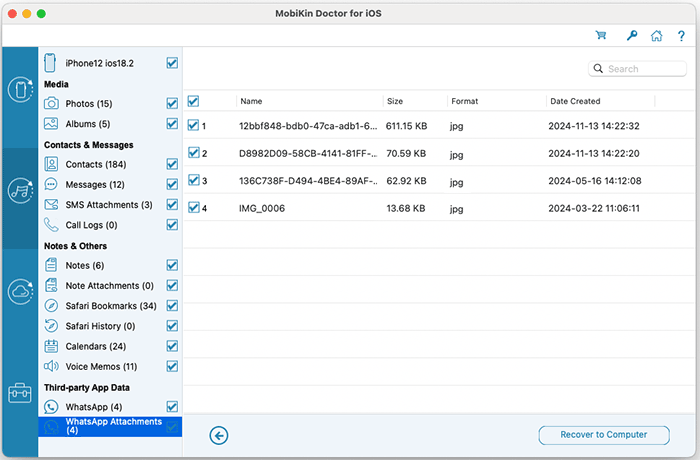Viewport: 700px width, 460px height.
Task: Click the Contacts person icon
Action: pos(51,164)
